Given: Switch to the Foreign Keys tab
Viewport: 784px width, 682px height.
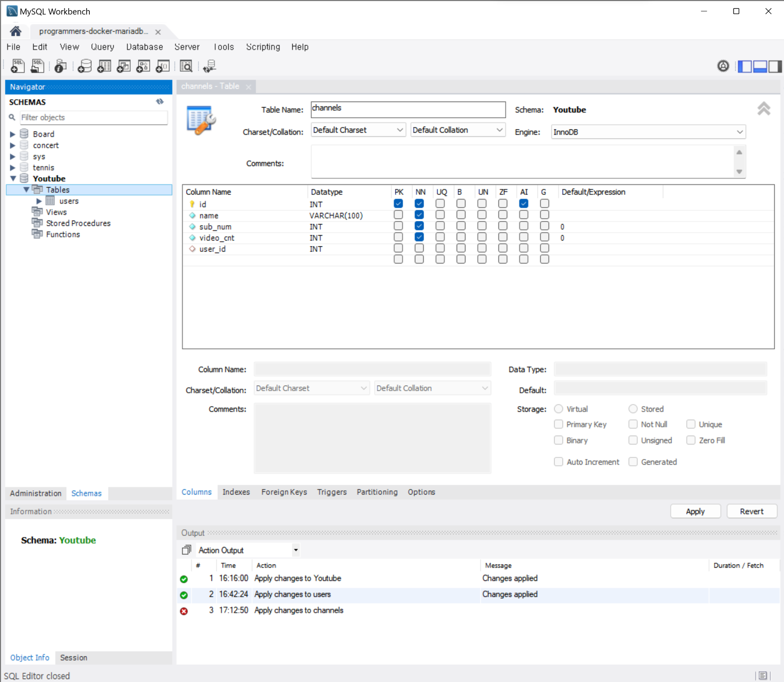Looking at the screenshot, I should 284,492.
